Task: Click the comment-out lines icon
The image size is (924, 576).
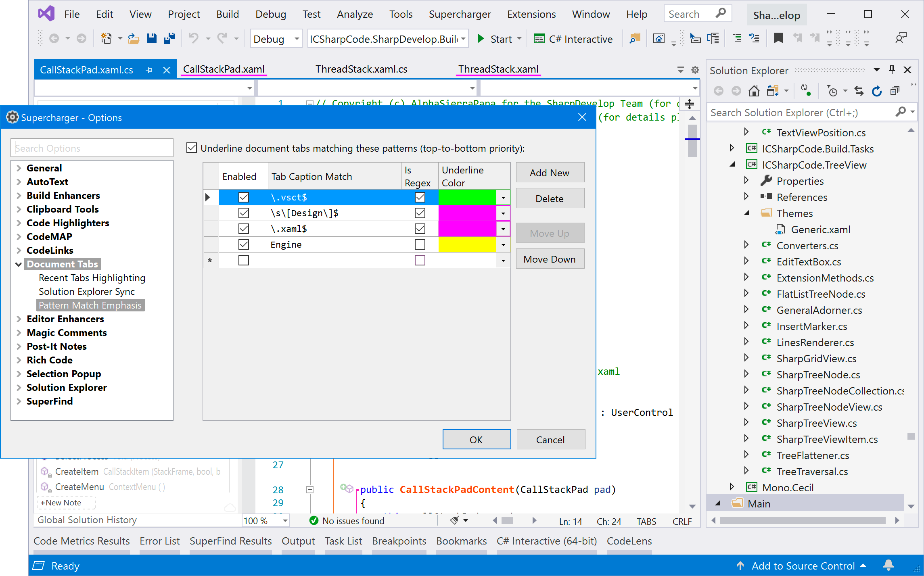Action: 737,38
